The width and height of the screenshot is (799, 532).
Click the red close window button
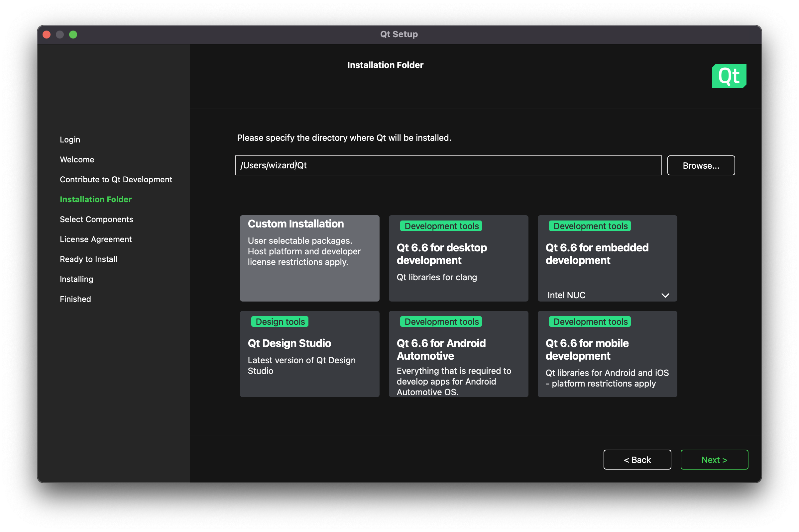[x=47, y=35]
